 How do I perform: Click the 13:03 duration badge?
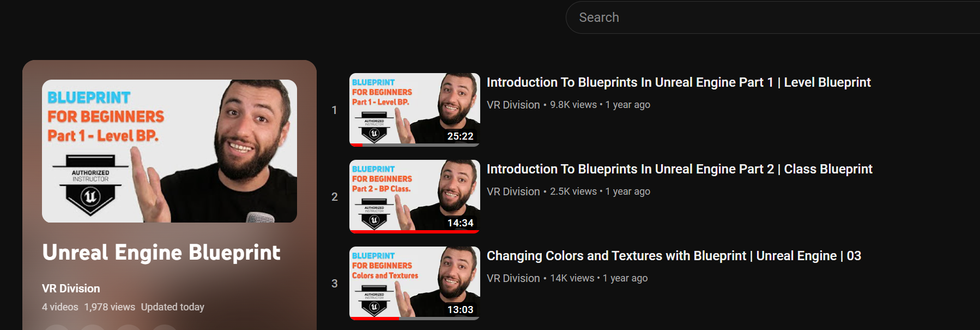[461, 310]
